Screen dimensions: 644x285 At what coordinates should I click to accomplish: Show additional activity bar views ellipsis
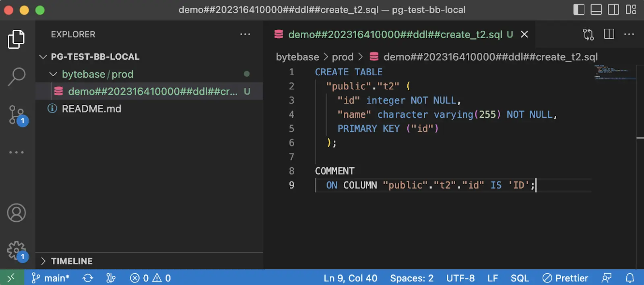(17, 152)
